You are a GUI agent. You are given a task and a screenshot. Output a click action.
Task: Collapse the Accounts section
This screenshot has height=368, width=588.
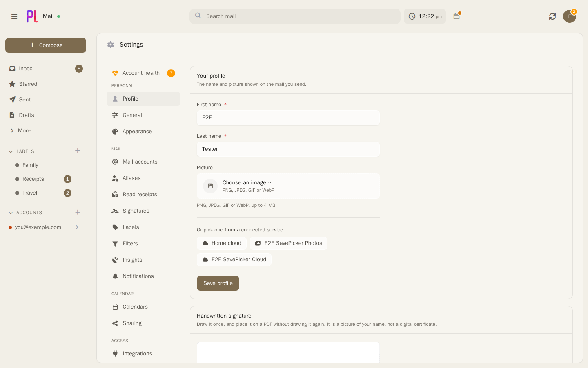coord(11,213)
